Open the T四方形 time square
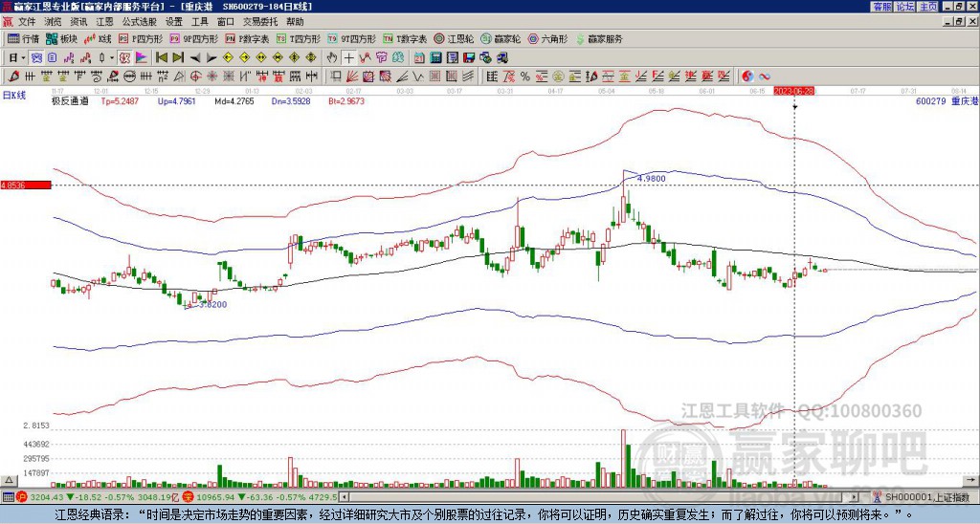Viewport: 980px width, 524px height. pos(299,38)
